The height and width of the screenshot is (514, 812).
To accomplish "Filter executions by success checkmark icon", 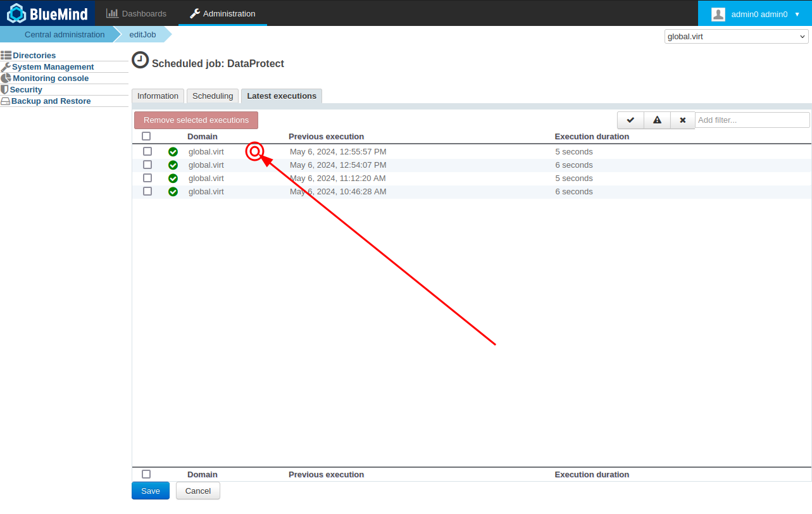I will click(630, 120).
